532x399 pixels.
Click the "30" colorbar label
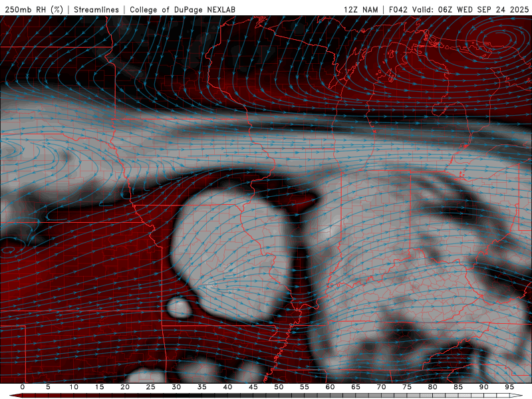click(176, 387)
